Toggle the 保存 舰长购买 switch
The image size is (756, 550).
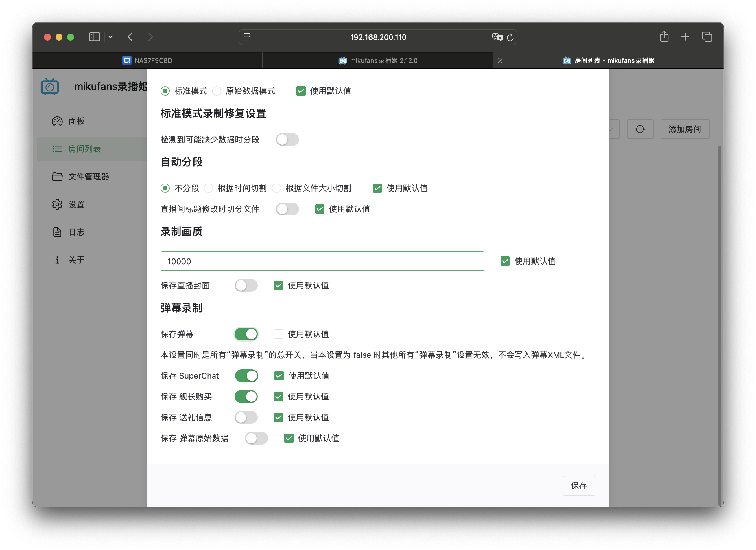coord(246,397)
